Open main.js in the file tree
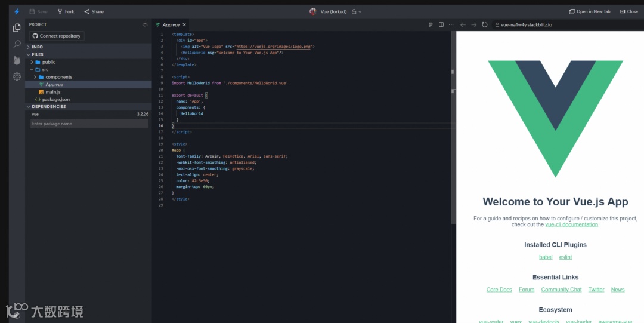 [53, 92]
